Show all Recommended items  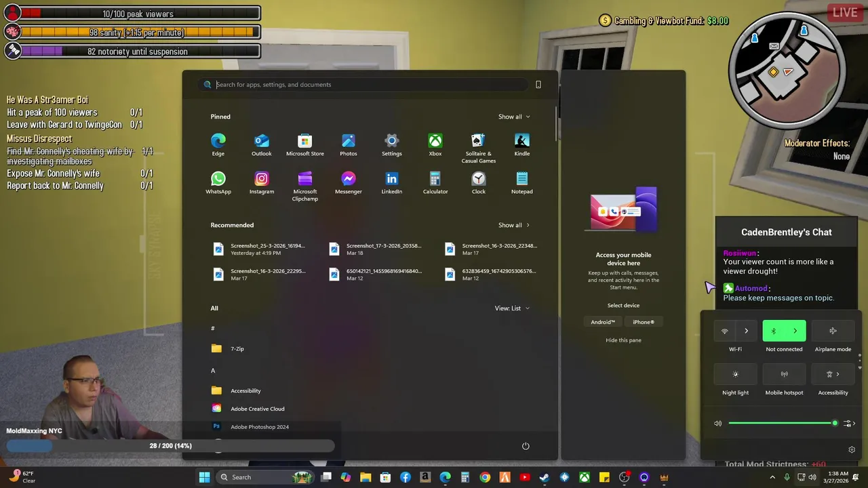point(514,225)
